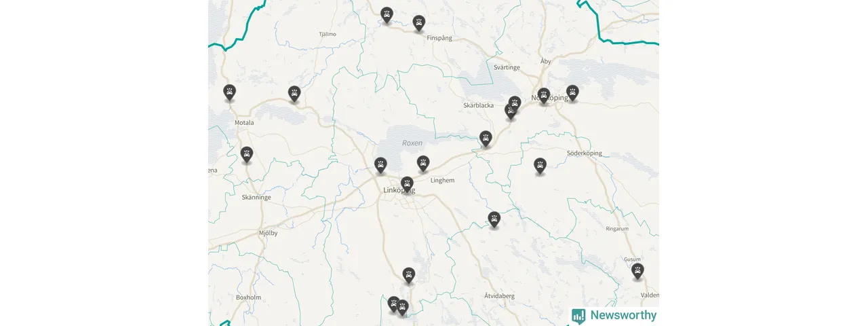The height and width of the screenshot is (326, 868).
Task: Select the marker southwest of Söderköping
Action: click(540, 166)
